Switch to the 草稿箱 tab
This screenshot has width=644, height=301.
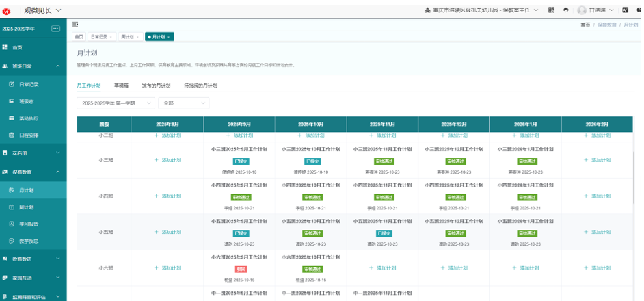point(121,86)
